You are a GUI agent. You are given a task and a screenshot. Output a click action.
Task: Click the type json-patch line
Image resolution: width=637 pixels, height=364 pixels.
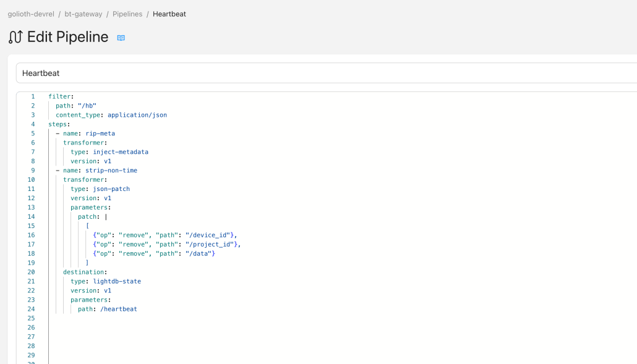point(100,189)
